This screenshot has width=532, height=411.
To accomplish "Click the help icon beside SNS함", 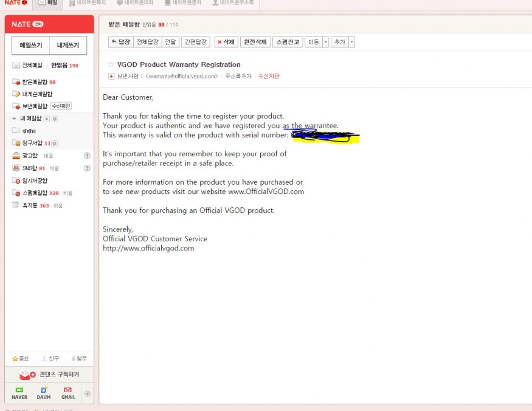I will coord(87,168).
